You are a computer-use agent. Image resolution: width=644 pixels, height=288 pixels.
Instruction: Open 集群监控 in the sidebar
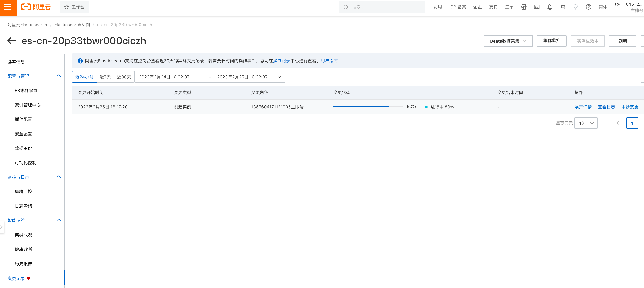[23, 192]
